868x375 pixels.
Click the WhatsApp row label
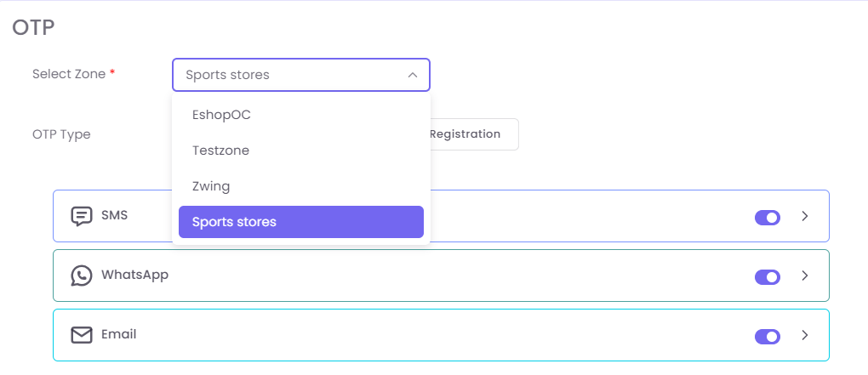click(134, 275)
